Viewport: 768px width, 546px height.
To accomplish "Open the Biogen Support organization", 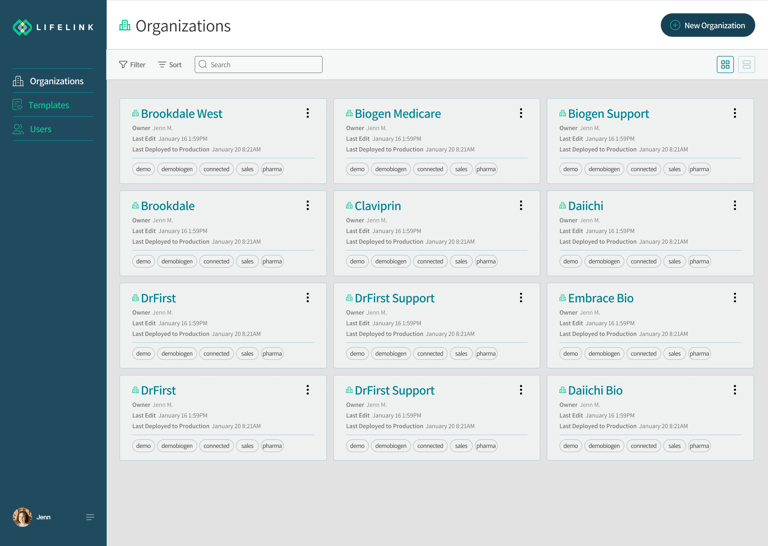I will (x=608, y=114).
